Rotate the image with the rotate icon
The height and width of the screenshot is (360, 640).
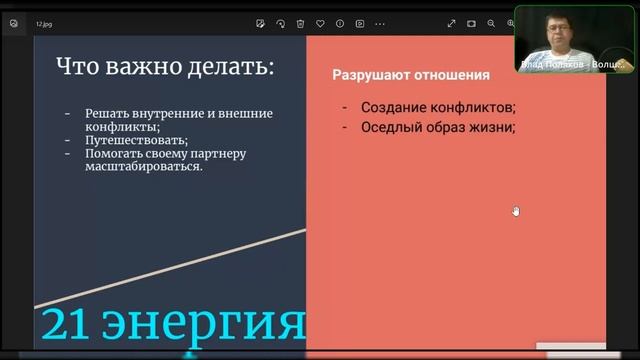280,24
